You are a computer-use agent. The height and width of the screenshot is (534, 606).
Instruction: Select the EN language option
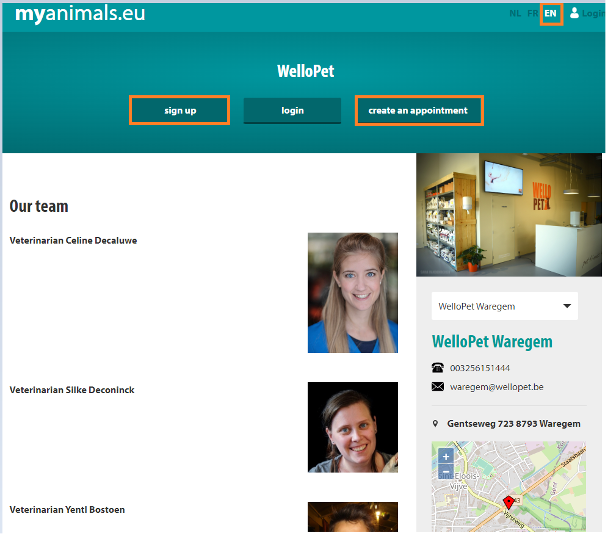click(551, 14)
